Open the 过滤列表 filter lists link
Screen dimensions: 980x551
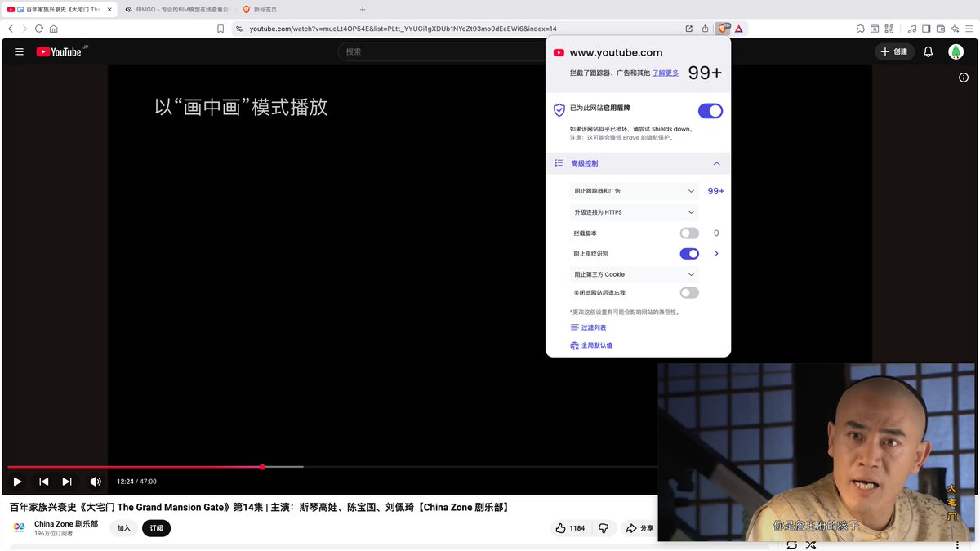(588, 327)
